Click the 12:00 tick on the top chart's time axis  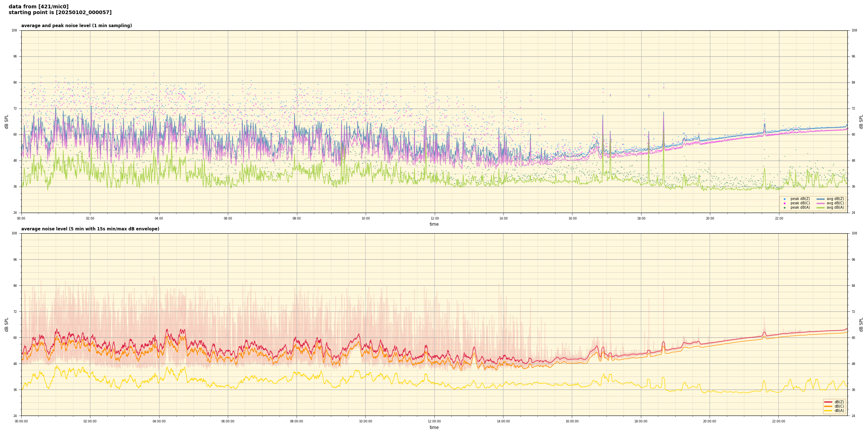coord(434,218)
